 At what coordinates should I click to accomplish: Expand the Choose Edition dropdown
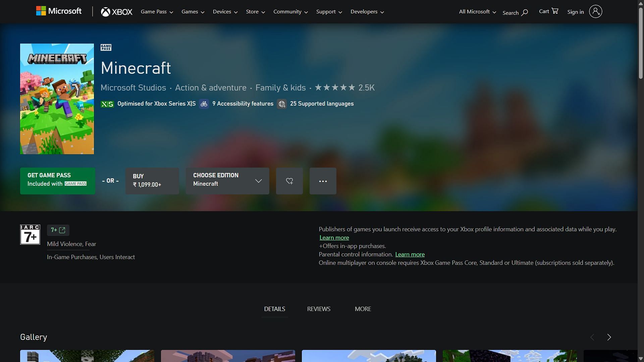[x=227, y=181]
